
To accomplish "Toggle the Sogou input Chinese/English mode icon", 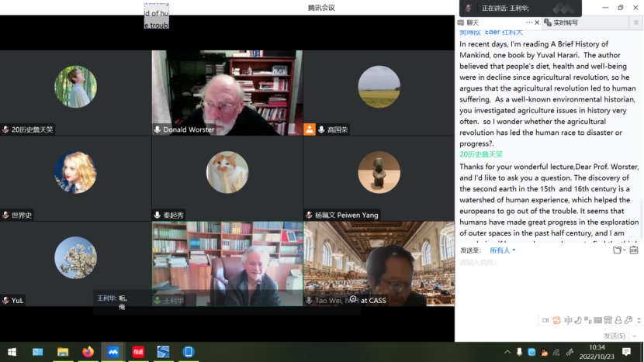I will [568, 320].
